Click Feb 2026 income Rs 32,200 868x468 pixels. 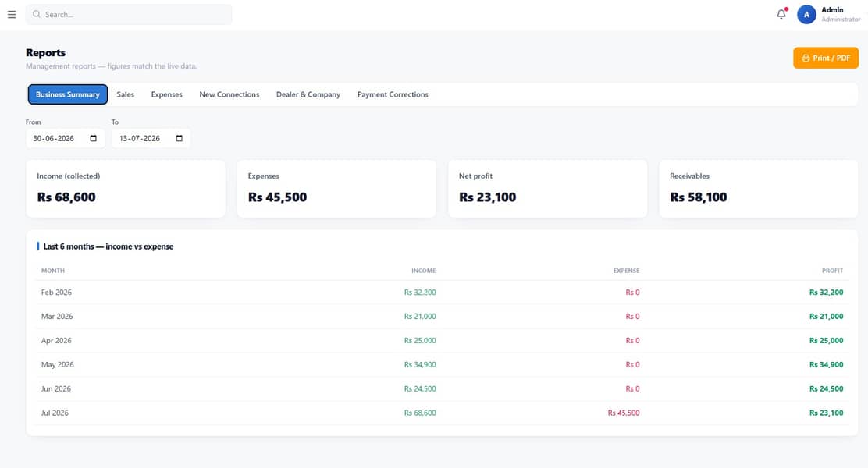tap(420, 292)
